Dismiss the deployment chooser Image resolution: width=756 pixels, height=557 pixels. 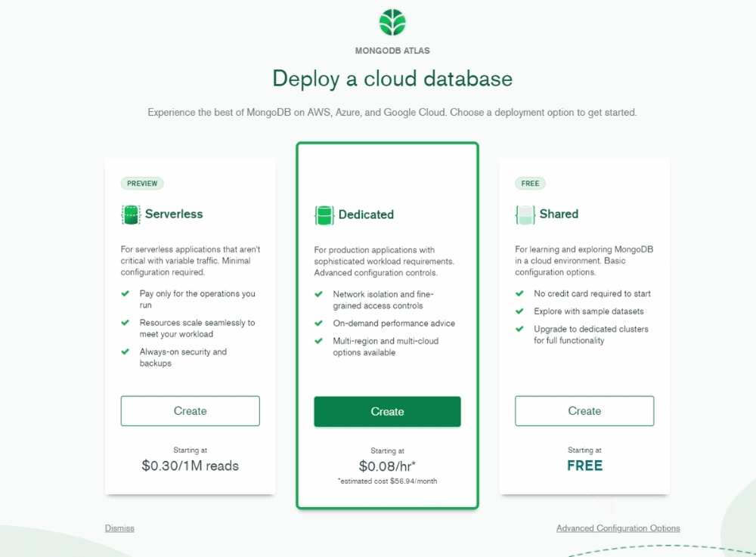coord(119,528)
